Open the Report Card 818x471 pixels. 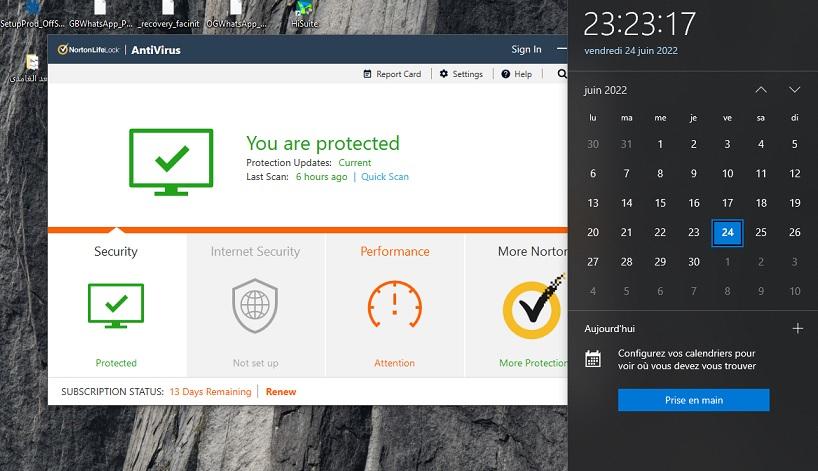click(392, 74)
